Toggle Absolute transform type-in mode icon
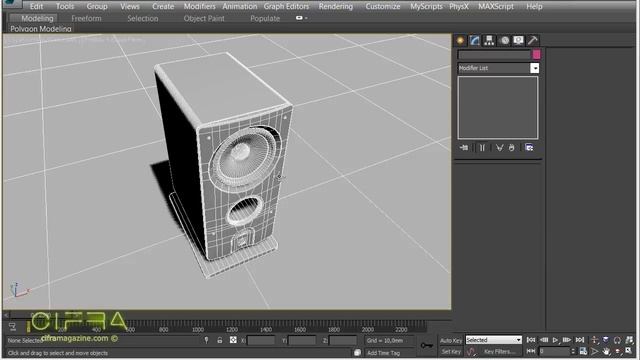This screenshot has width=640, height=360. click(233, 340)
